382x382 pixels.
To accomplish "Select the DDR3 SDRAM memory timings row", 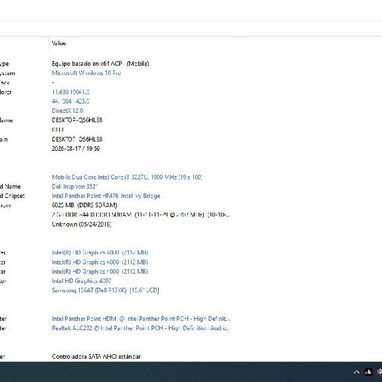I will [141, 215].
